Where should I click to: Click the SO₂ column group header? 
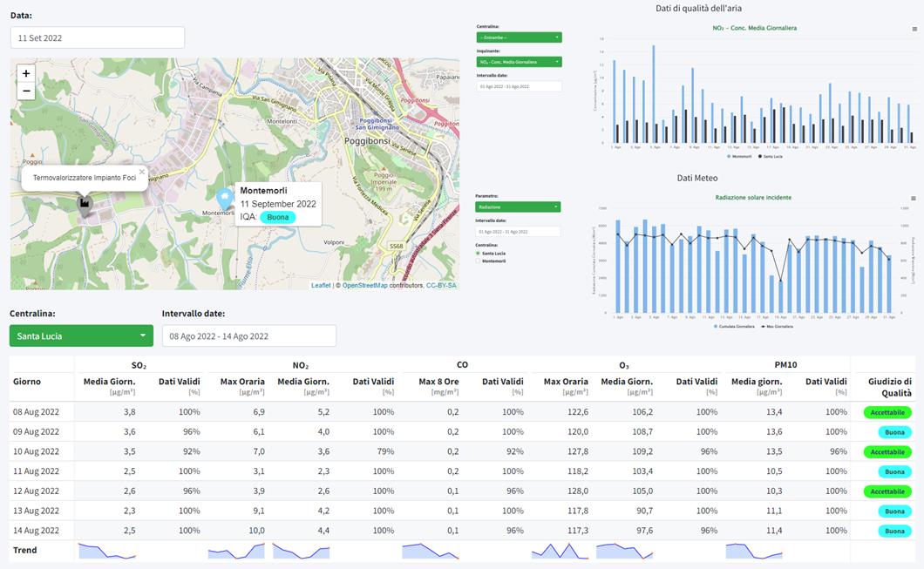(139, 365)
